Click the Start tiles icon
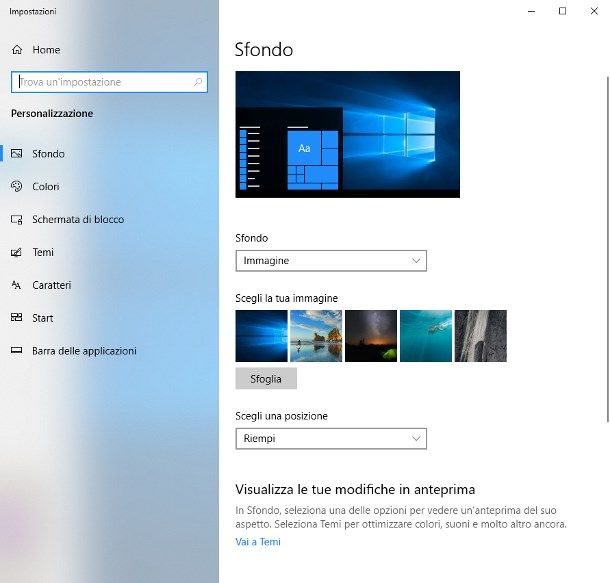This screenshot has height=583, width=610. 16,318
